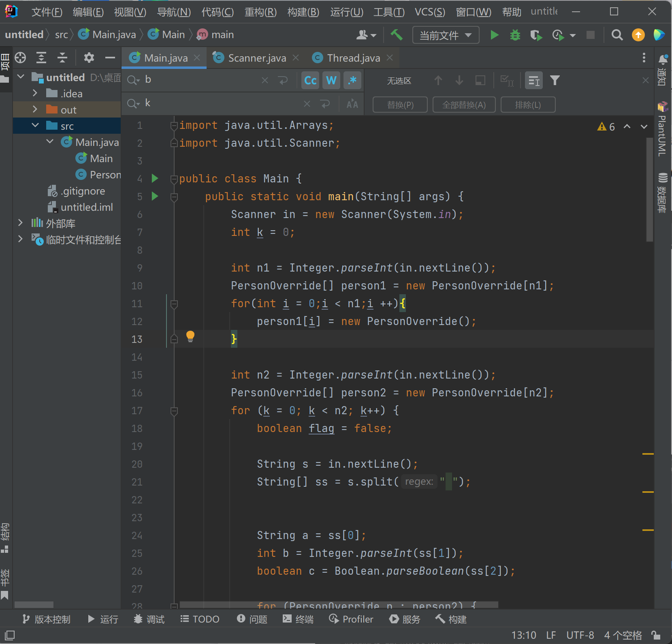
Task: Expand the out folder in project tree
Action: point(35,110)
